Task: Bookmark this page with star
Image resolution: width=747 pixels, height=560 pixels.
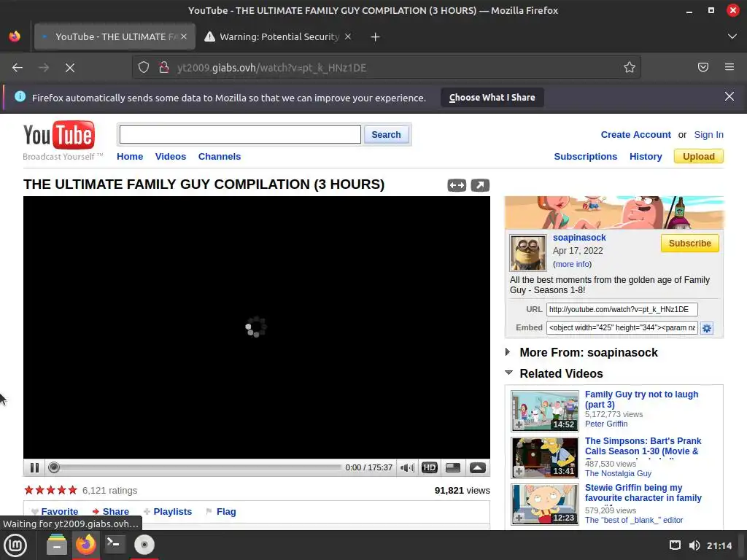Action: point(630,68)
